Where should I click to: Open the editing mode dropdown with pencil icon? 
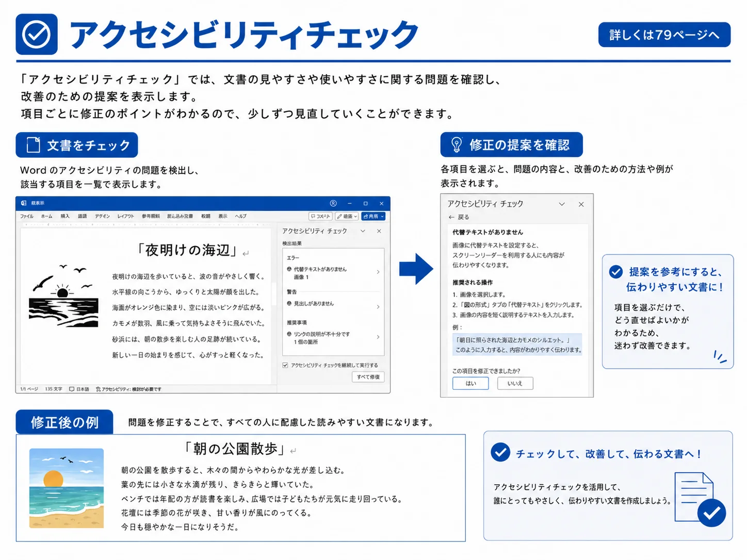347,216
